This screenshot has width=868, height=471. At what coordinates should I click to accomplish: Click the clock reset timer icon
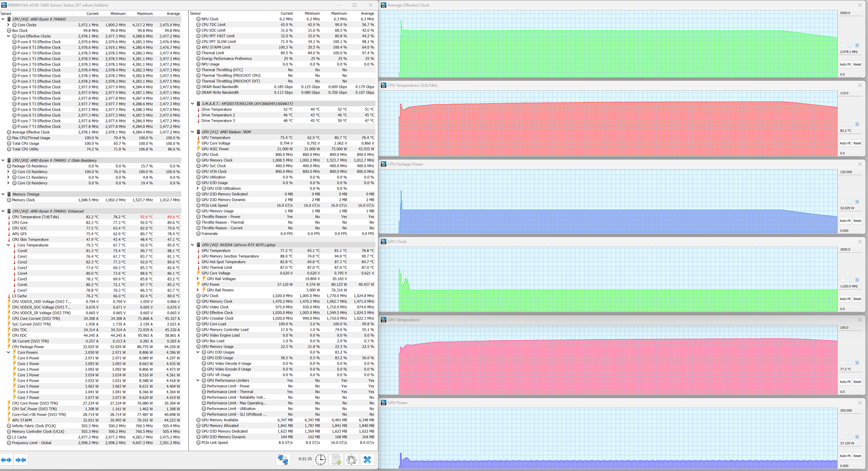[321, 459]
